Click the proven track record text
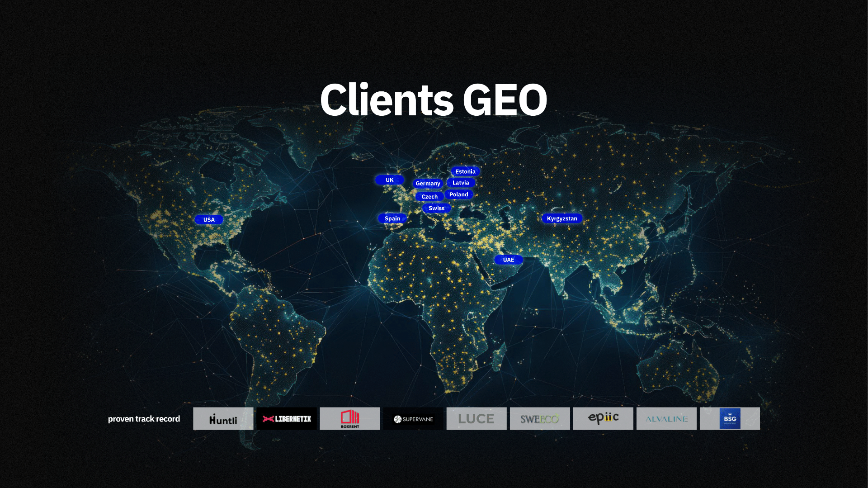The height and width of the screenshot is (488, 868). [x=144, y=419]
